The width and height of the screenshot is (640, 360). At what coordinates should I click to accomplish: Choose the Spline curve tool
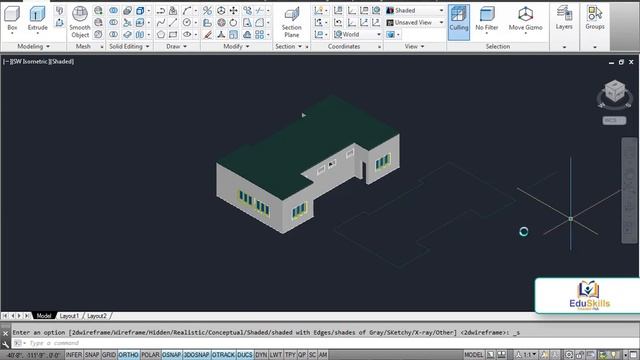(161, 22)
